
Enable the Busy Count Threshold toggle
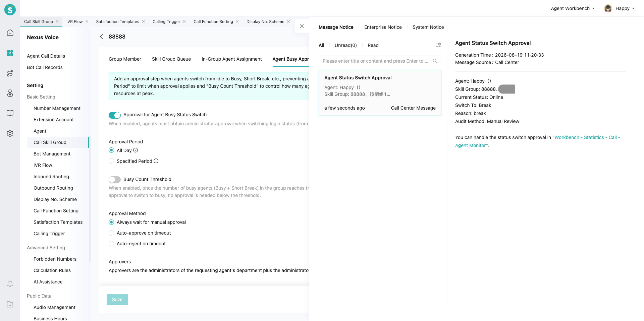point(115,179)
